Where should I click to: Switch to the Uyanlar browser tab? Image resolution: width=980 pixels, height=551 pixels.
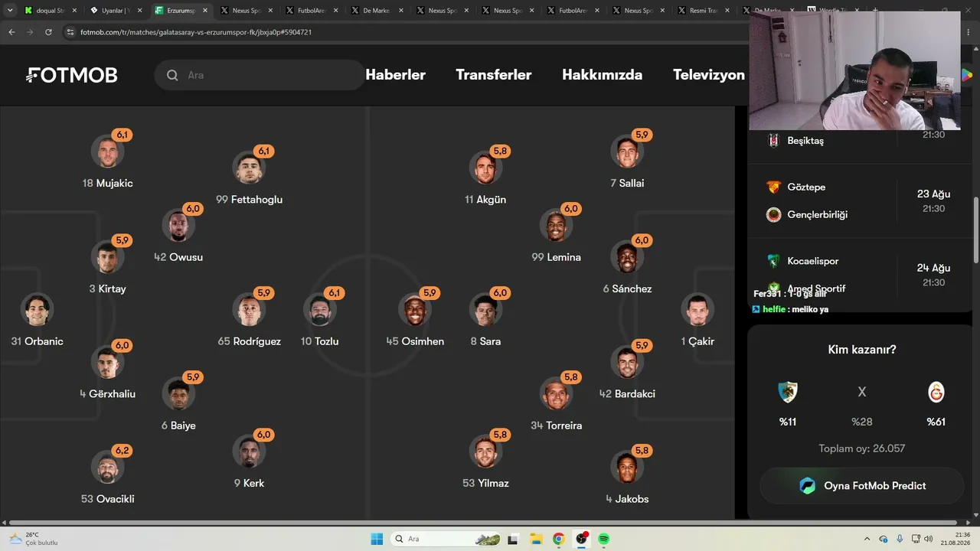pos(115,11)
